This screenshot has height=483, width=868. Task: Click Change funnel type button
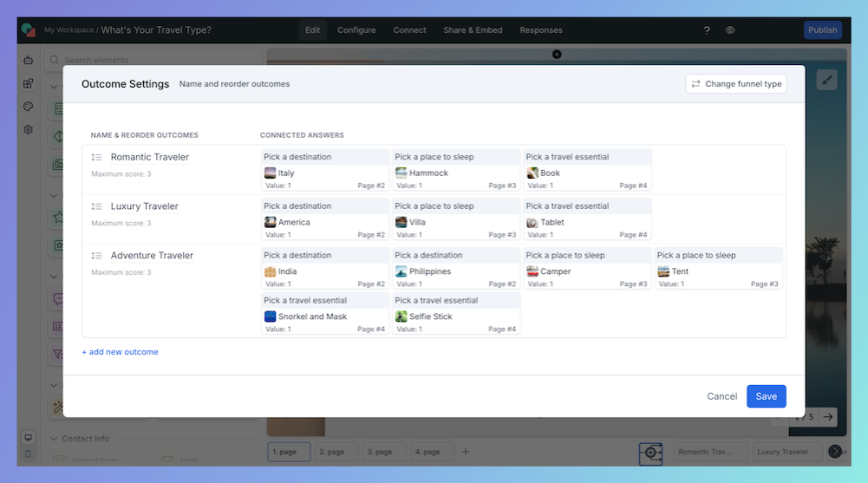click(735, 84)
